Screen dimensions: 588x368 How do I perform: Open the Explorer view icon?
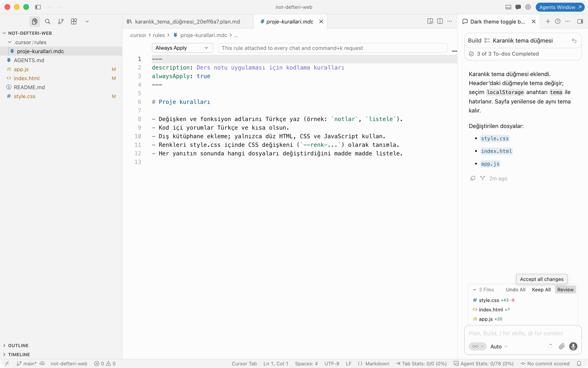35,21
